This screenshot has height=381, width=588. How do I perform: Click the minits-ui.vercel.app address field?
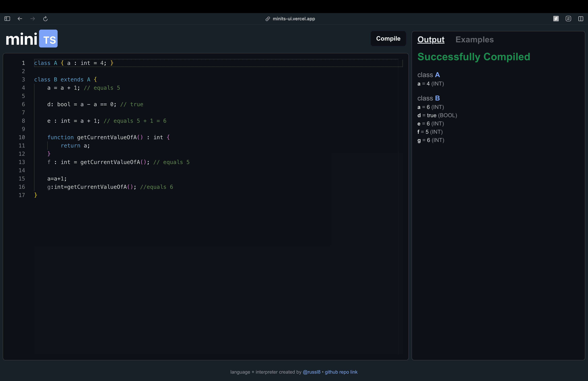click(293, 19)
